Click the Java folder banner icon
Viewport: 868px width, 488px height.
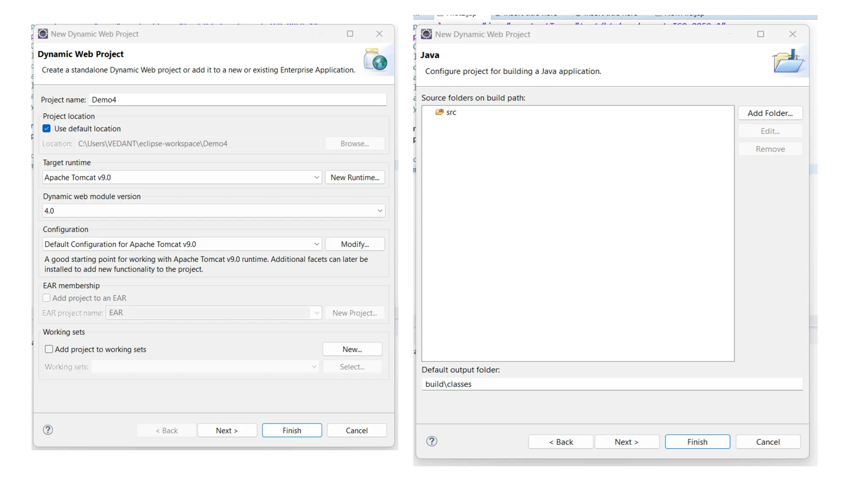click(787, 61)
